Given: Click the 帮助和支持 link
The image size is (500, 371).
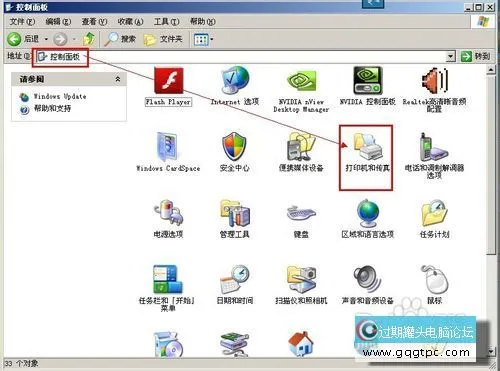Looking at the screenshot, I should [52, 108].
